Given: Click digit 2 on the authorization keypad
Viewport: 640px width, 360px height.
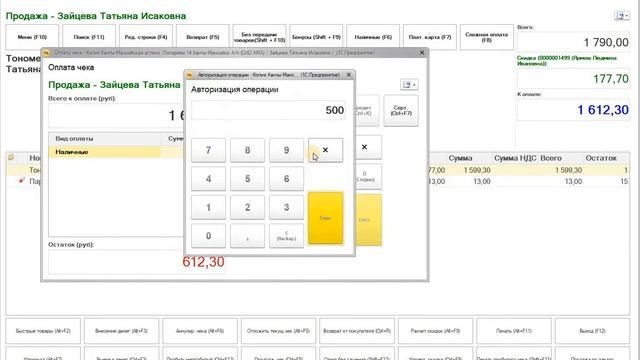Looking at the screenshot, I should click(x=247, y=207).
